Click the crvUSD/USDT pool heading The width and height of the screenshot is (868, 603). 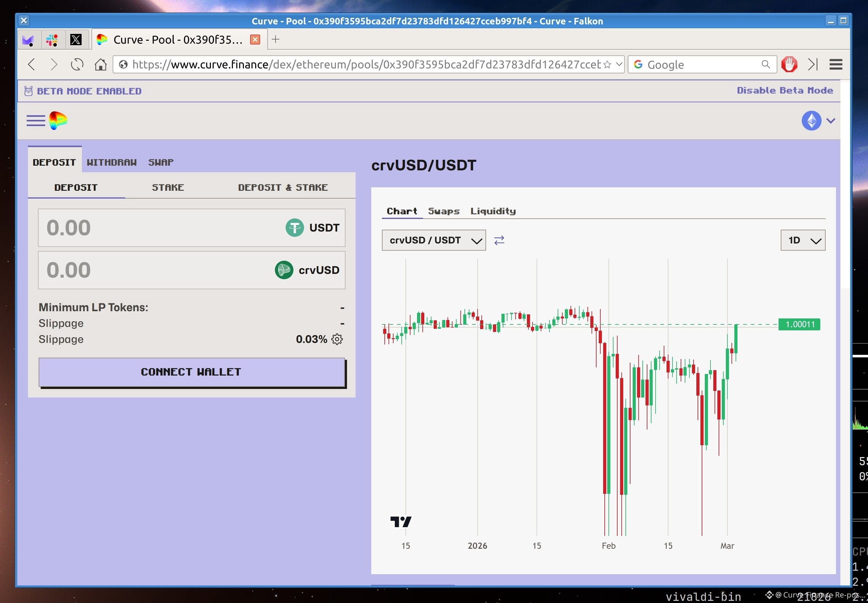424,165
